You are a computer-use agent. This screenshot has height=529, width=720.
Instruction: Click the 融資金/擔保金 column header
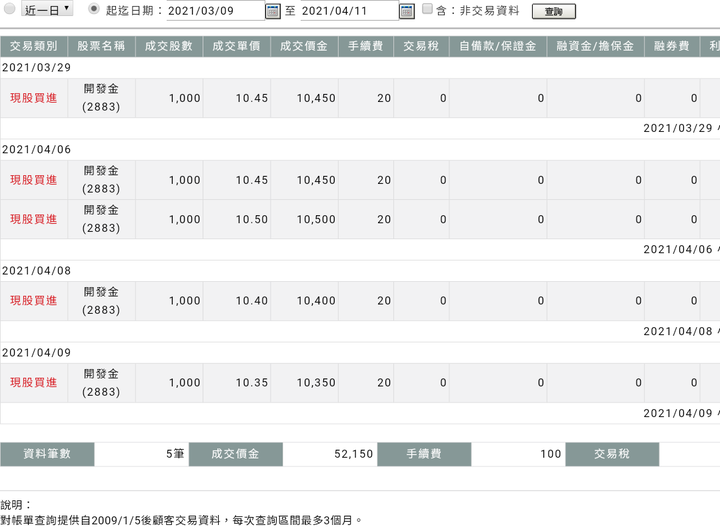(x=596, y=46)
